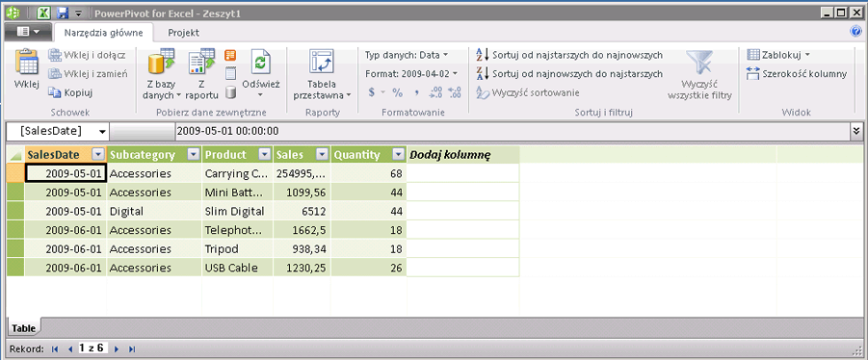Click the Odśwież refresh icon

click(261, 61)
